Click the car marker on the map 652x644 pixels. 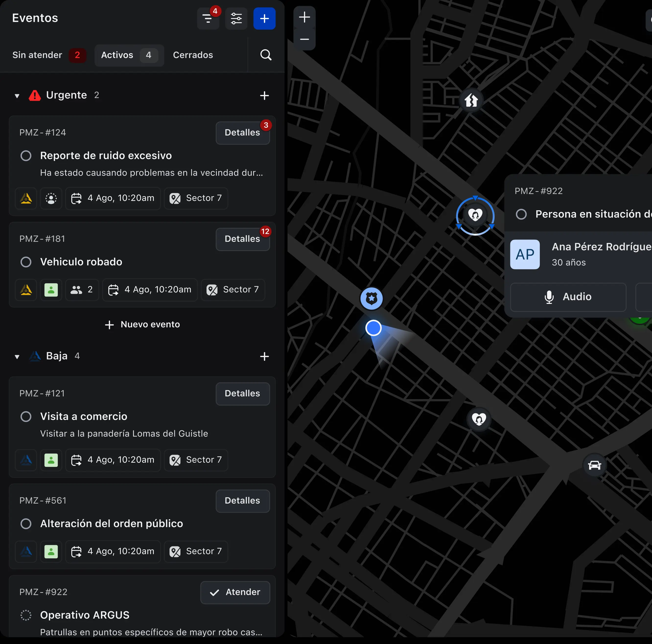click(x=595, y=465)
